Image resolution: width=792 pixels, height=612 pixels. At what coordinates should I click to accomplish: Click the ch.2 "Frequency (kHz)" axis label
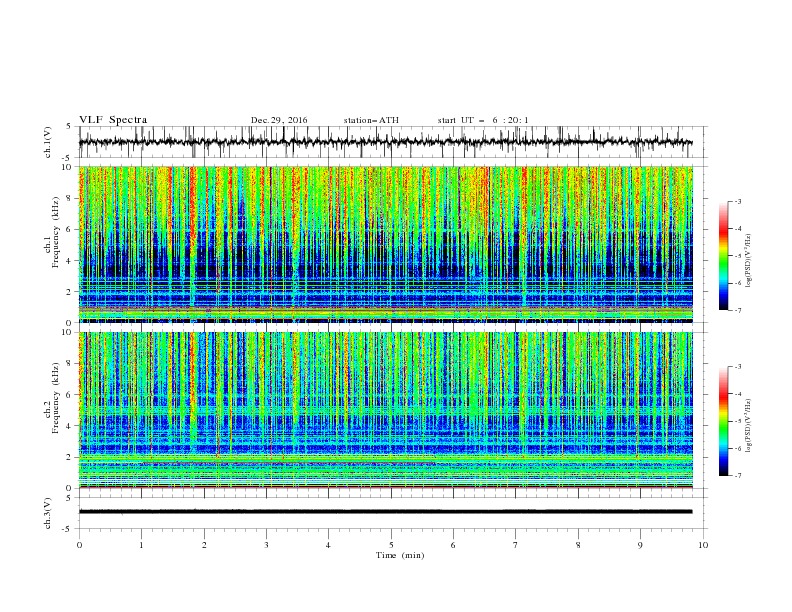tap(56, 398)
